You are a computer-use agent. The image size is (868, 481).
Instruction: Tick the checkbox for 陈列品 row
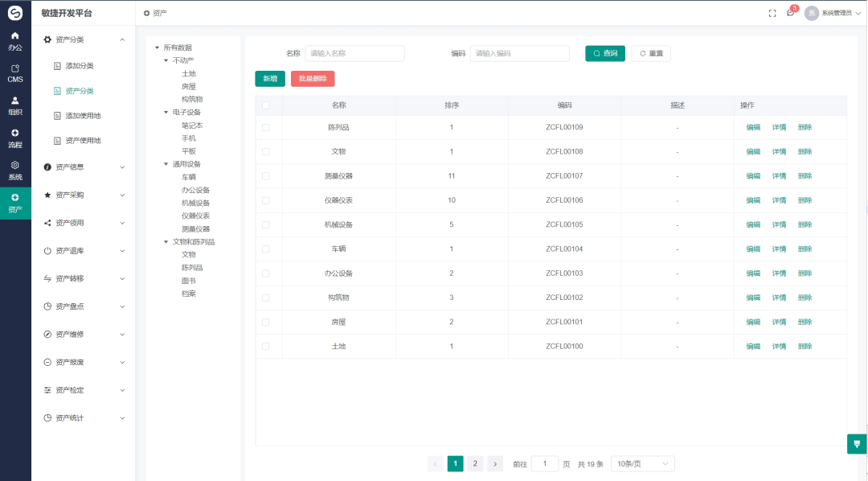click(x=265, y=127)
